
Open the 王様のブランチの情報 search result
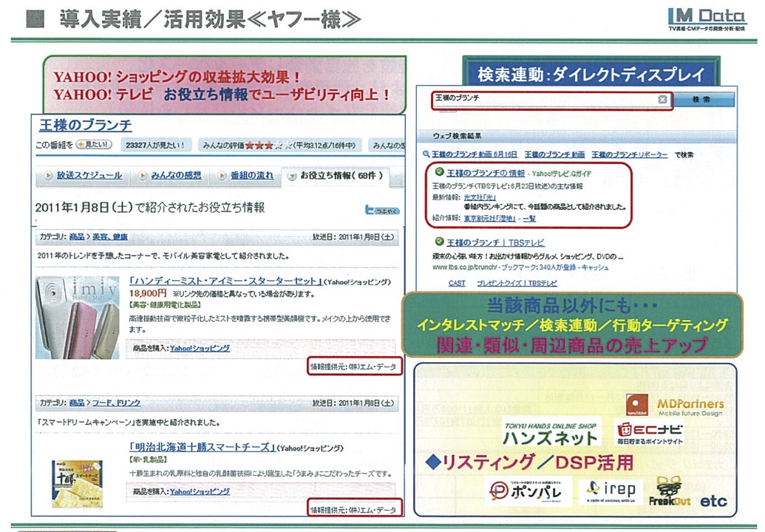pyautogui.click(x=486, y=173)
